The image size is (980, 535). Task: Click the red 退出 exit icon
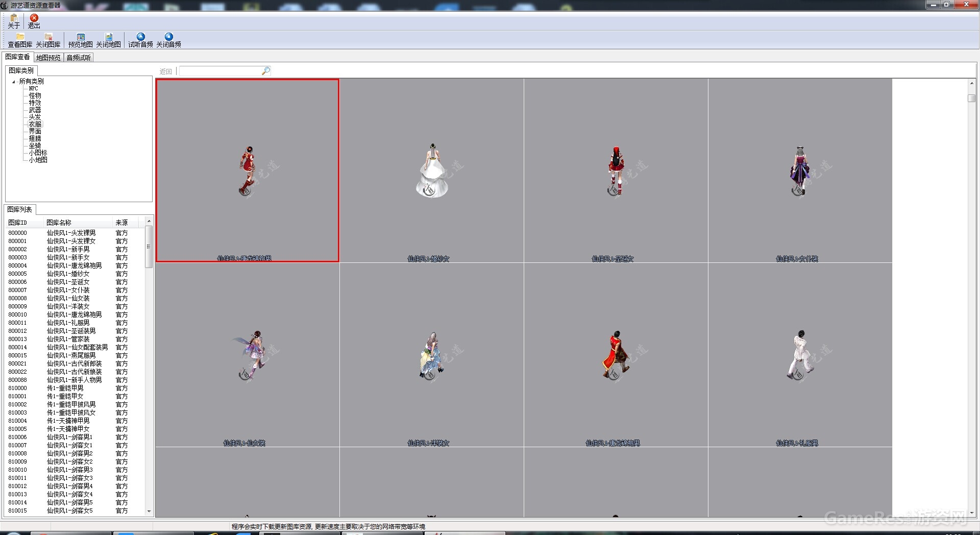click(34, 21)
